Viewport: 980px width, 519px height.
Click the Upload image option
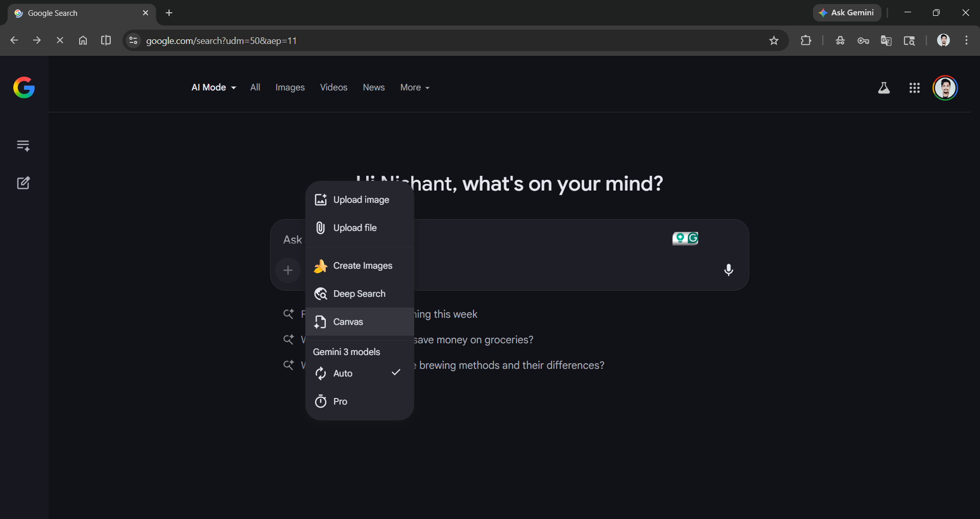coord(361,199)
